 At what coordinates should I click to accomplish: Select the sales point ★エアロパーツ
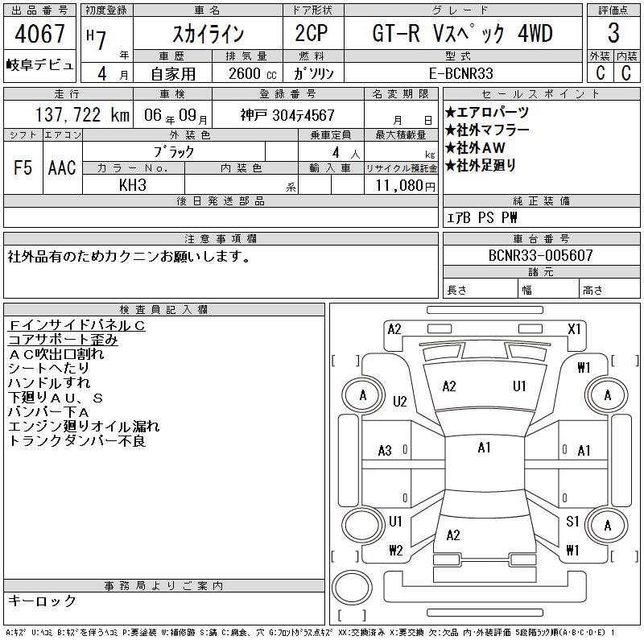pyautogui.click(x=487, y=112)
